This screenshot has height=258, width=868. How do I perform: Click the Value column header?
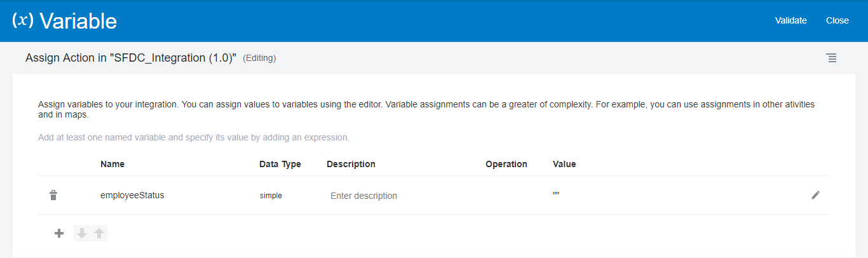point(564,164)
